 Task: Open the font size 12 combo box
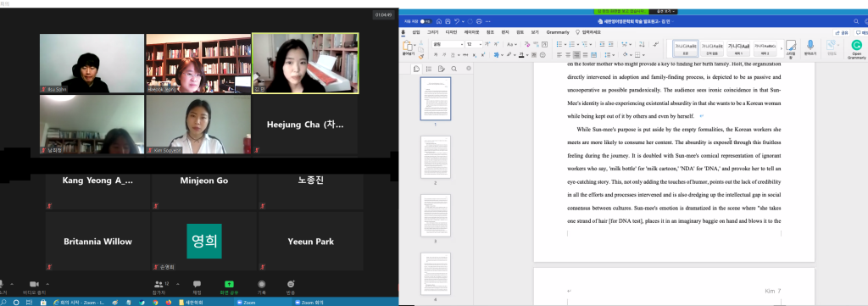click(473, 44)
